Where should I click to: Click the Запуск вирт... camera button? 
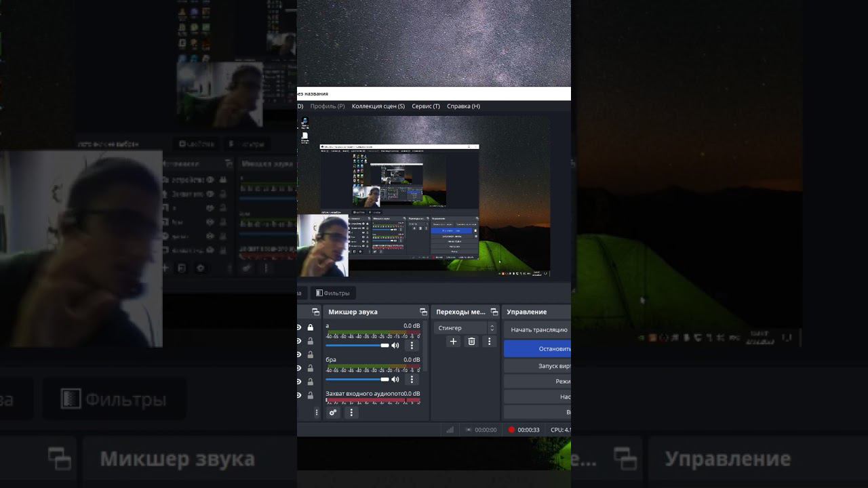[x=538, y=366]
